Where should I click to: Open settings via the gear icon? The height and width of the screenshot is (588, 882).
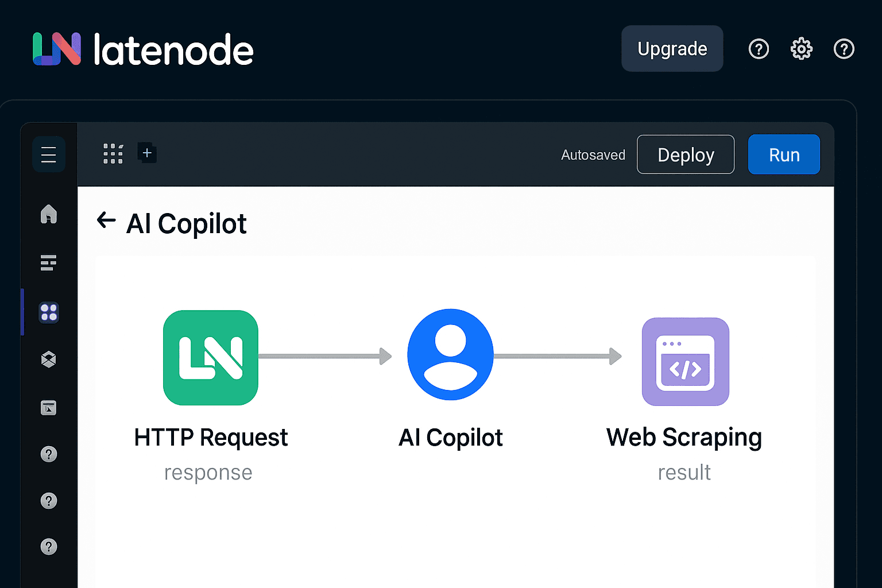pos(802,49)
